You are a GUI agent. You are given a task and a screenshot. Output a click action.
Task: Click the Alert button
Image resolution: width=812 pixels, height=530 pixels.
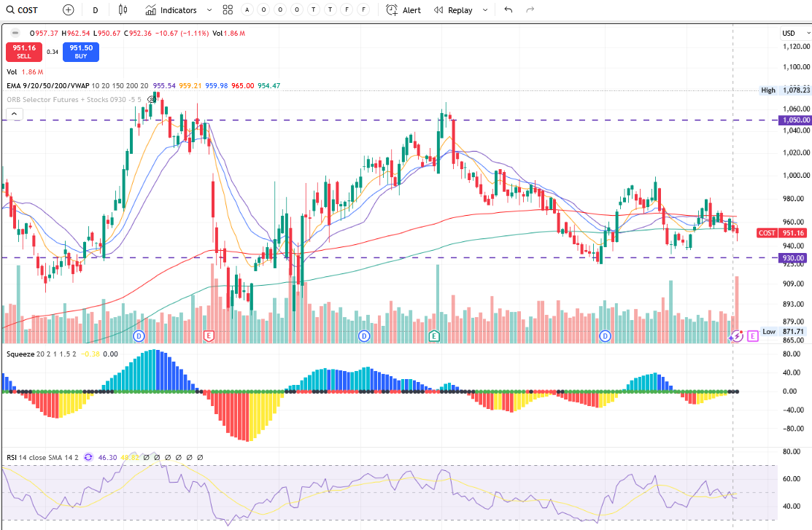pyautogui.click(x=403, y=10)
